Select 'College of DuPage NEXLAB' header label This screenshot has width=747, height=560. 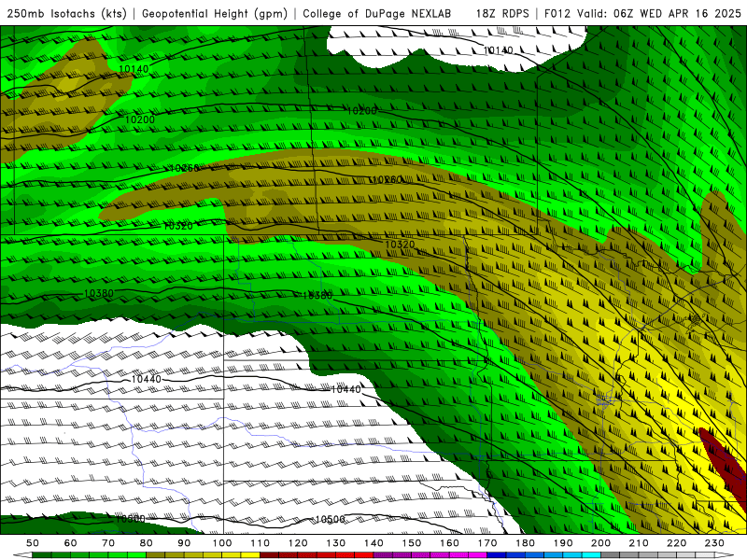pos(377,14)
